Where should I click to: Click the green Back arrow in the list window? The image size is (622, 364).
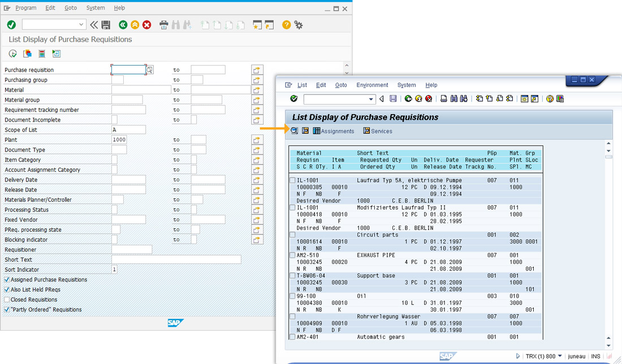(408, 99)
